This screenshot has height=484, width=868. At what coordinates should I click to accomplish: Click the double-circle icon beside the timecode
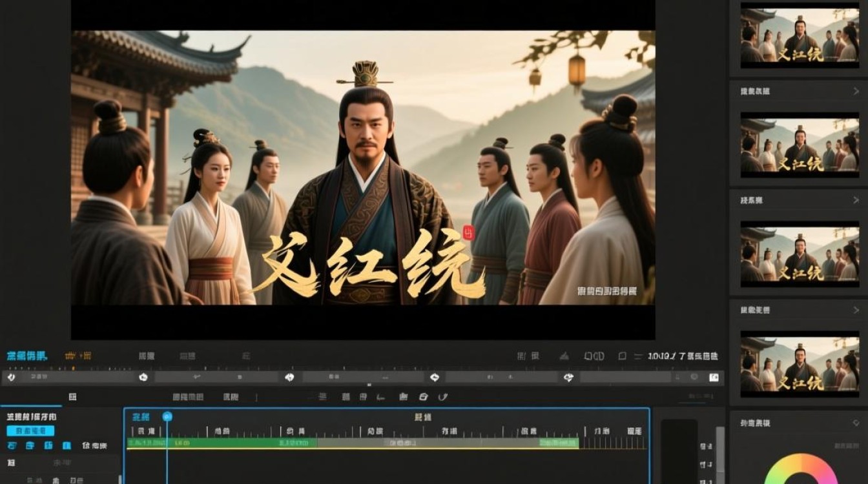coord(594,356)
